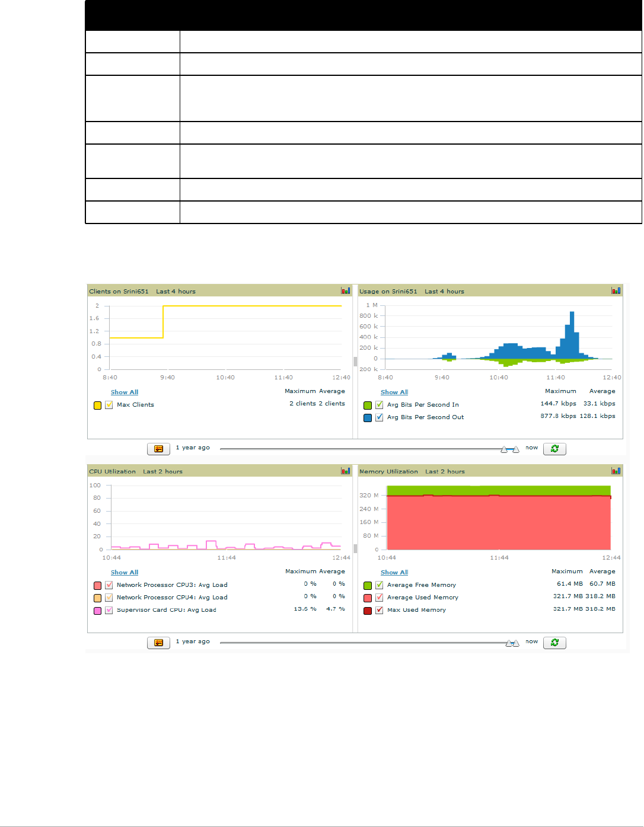This screenshot has width=644, height=827.
Task: Click the yellow Max Clients color swatch
Action: (97, 405)
